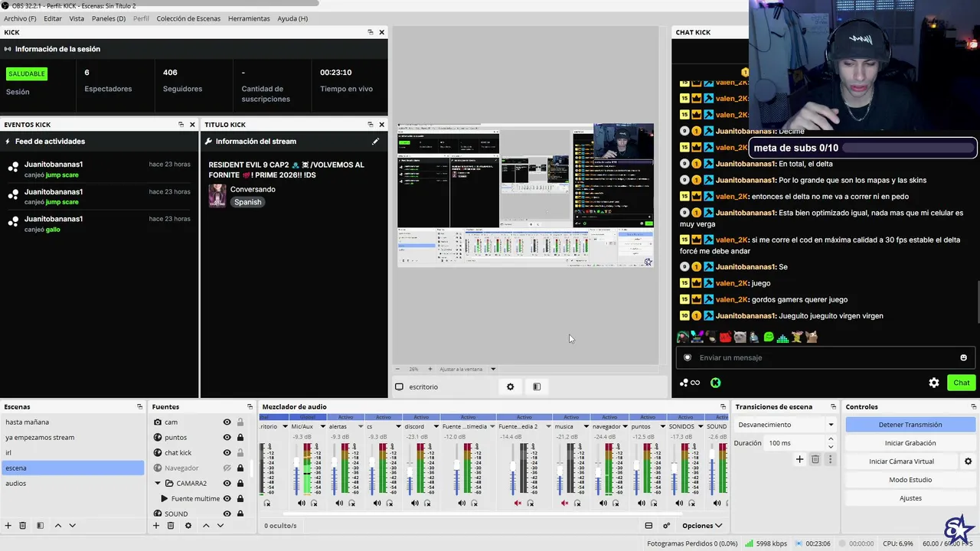The width and height of the screenshot is (980, 551).
Task: Move selected source up in Fuentes
Action: click(x=206, y=526)
